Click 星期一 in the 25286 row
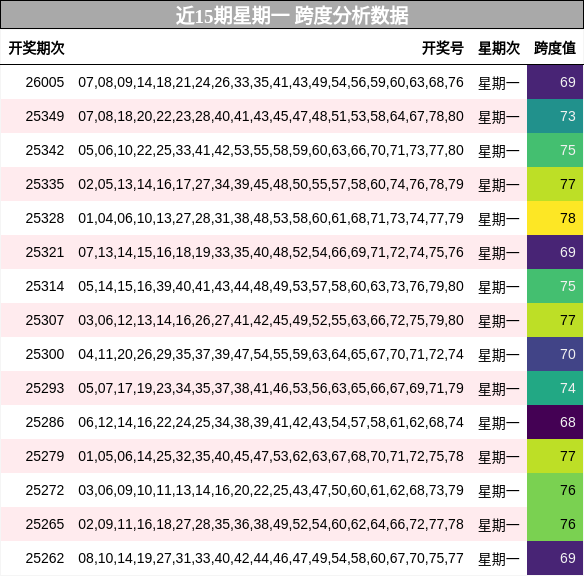This screenshot has width=584, height=576. [499, 423]
